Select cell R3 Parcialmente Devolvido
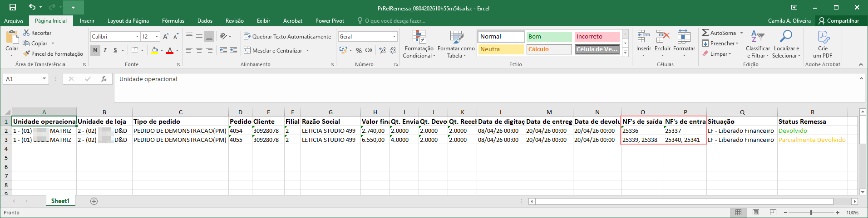Screen dimensions: 868x218 click(x=812, y=140)
